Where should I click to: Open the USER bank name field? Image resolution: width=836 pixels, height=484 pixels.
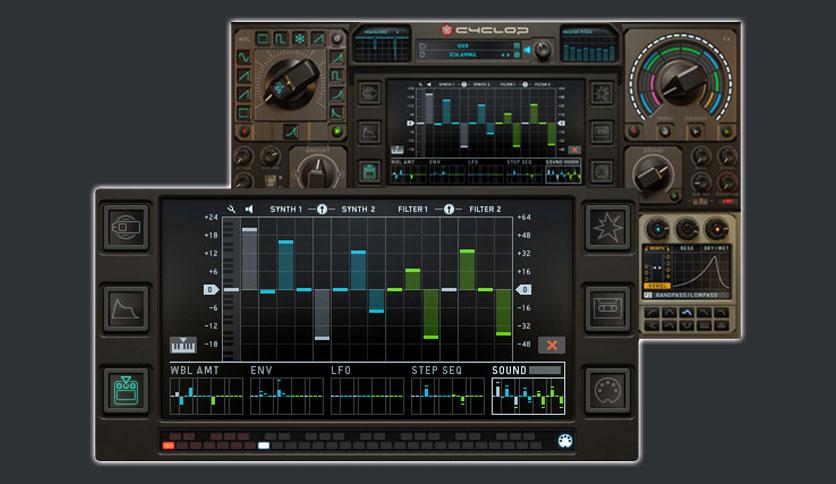pos(463,46)
